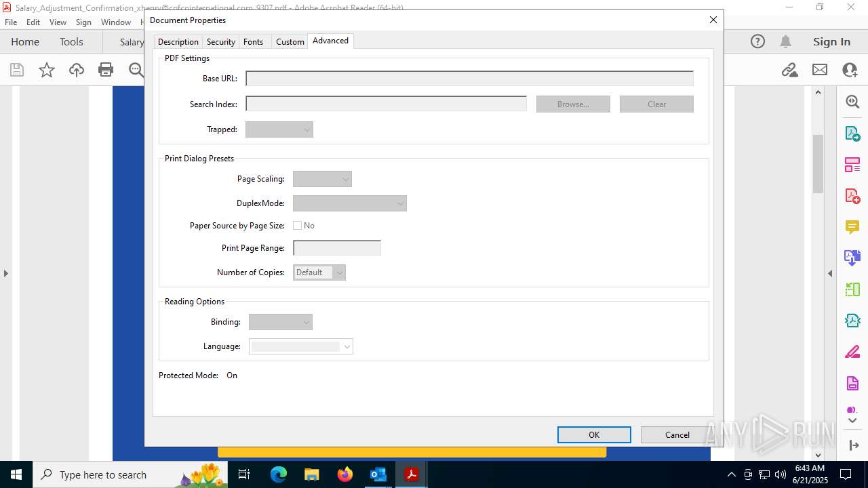The height and width of the screenshot is (488, 868).
Task: Open the Language combo box
Action: click(x=301, y=346)
